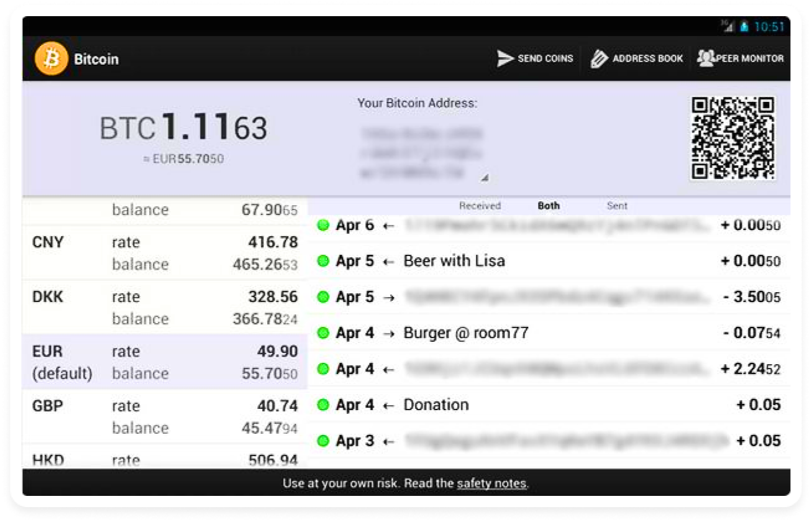
Task: Click the - 3.5005 sent amount
Action: tap(752, 298)
